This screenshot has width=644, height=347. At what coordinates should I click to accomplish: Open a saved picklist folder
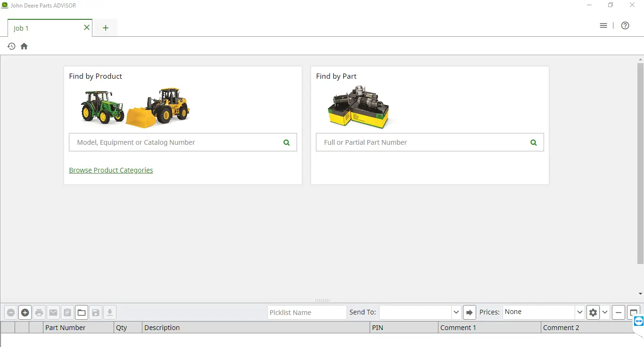81,312
